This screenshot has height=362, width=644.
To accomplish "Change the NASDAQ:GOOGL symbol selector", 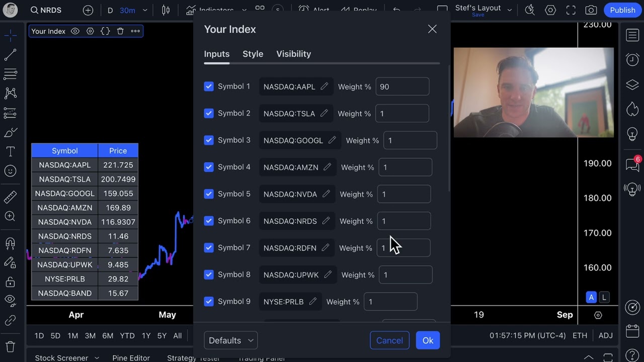I will 300,140.
